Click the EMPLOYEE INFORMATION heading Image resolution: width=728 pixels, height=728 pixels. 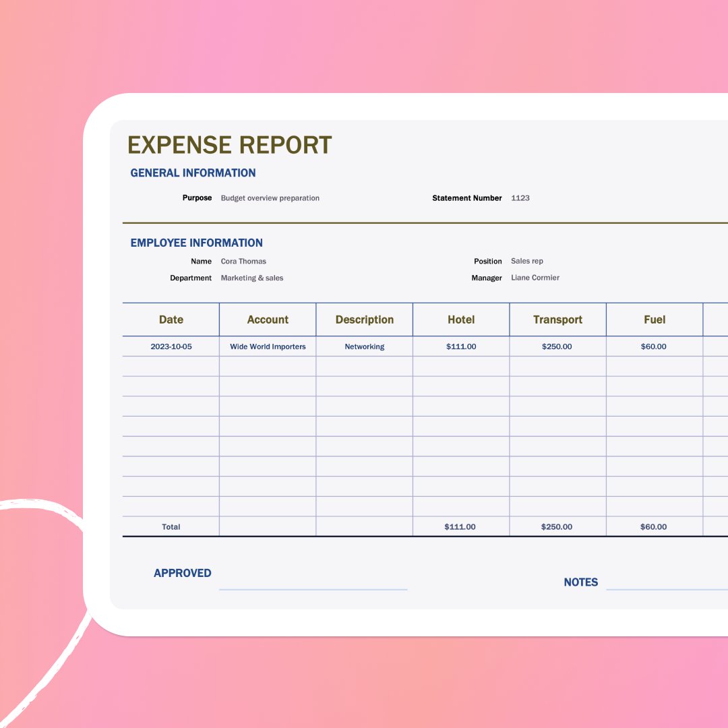pyautogui.click(x=196, y=243)
